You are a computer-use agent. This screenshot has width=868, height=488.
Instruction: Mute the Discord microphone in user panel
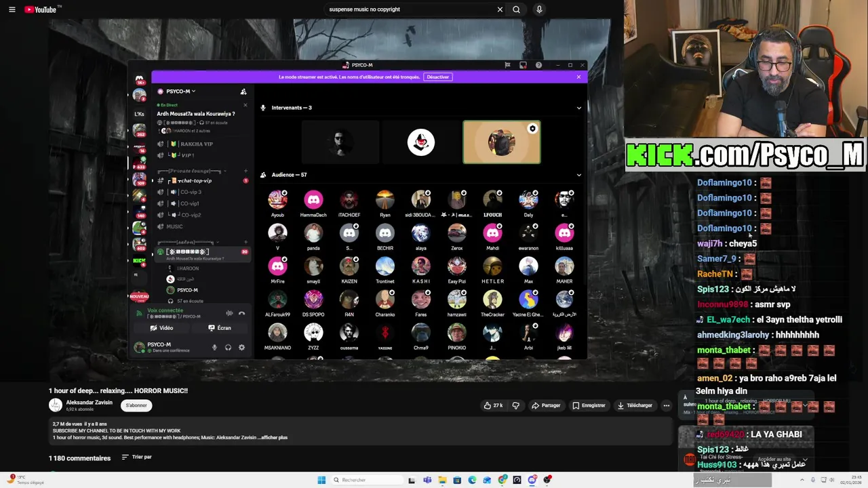point(214,348)
